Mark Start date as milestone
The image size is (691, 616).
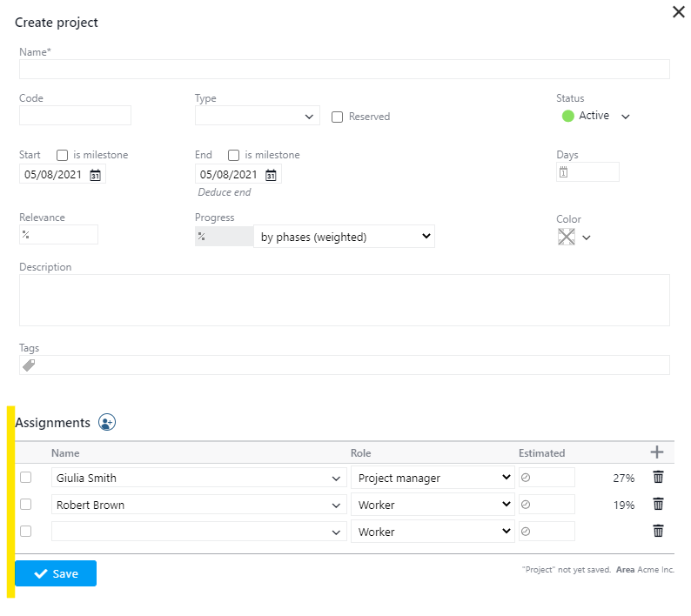pos(63,156)
